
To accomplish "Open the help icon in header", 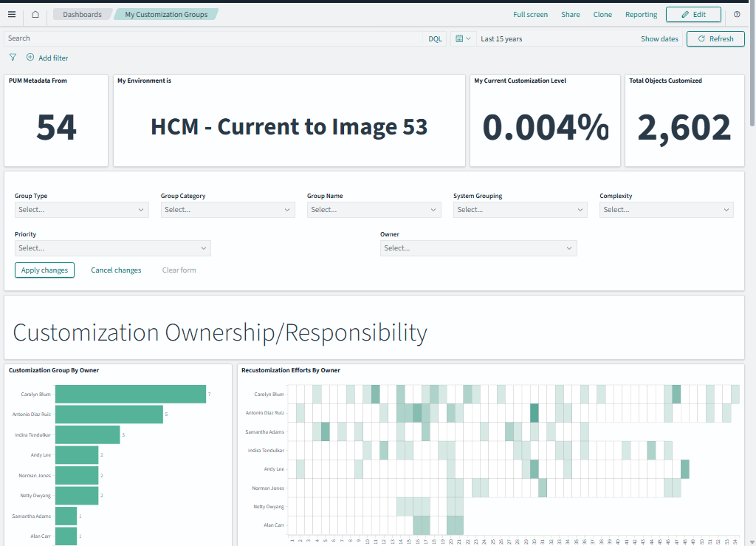I will pos(737,15).
